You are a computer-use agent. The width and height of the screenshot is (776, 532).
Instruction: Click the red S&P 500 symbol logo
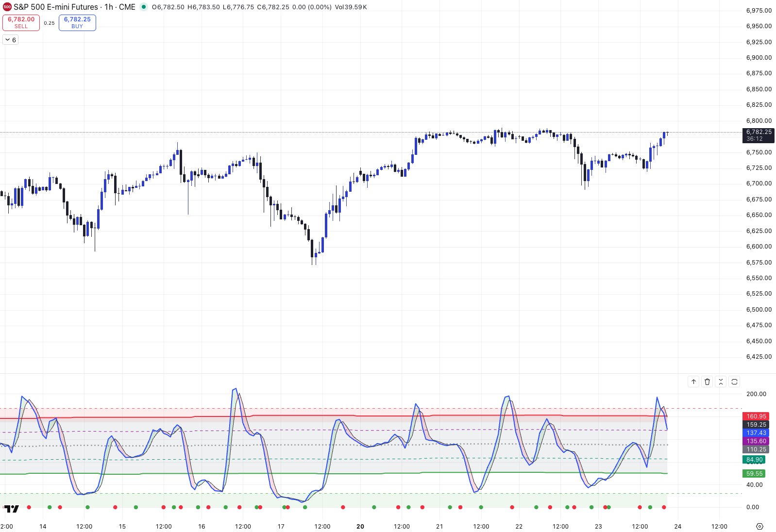coord(7,7)
